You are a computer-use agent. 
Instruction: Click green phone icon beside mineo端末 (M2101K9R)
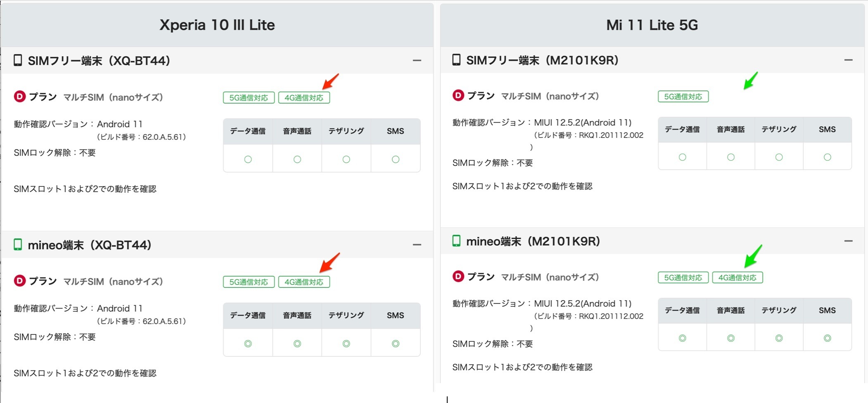click(x=456, y=241)
